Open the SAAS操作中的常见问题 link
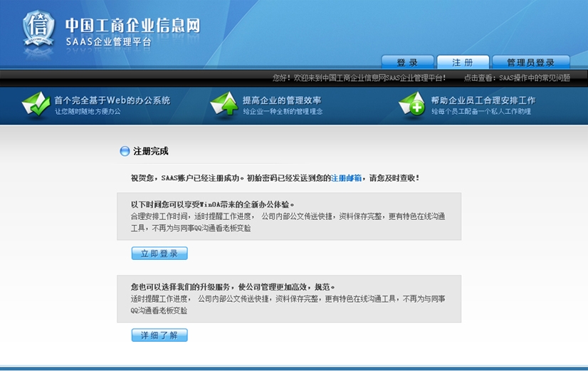The image size is (588, 371). [x=535, y=78]
